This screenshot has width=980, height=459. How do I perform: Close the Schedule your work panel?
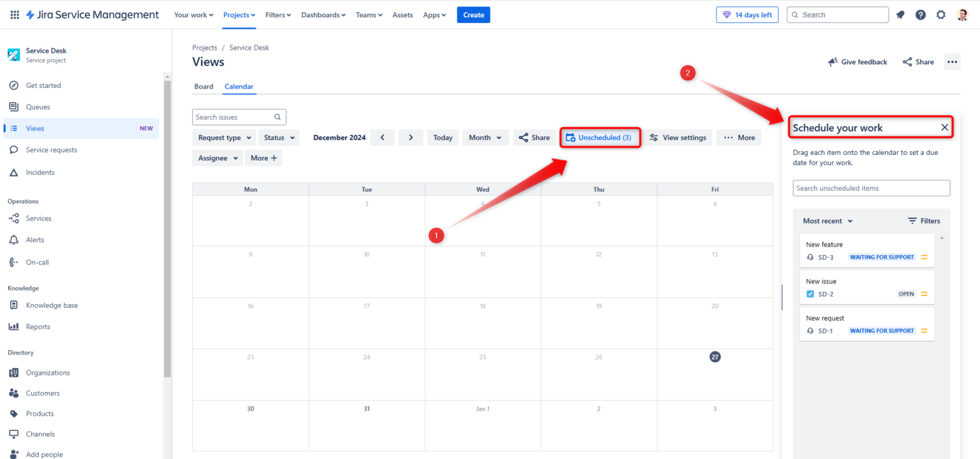coord(944,127)
